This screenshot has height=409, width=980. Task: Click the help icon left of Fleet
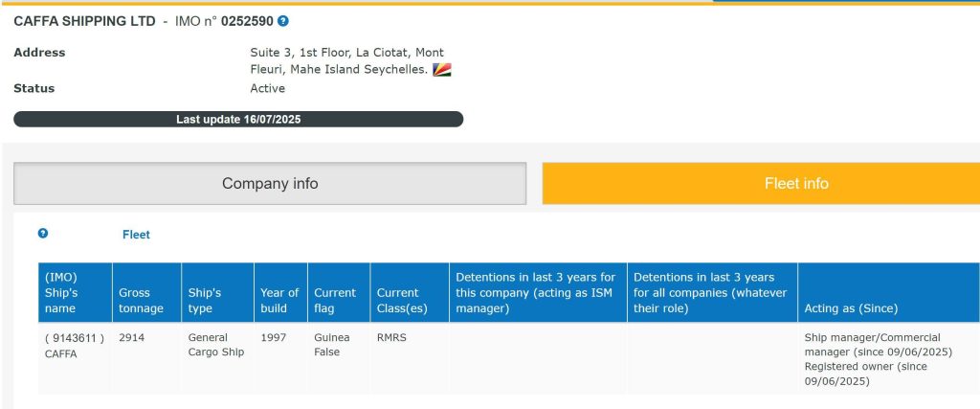click(x=43, y=234)
